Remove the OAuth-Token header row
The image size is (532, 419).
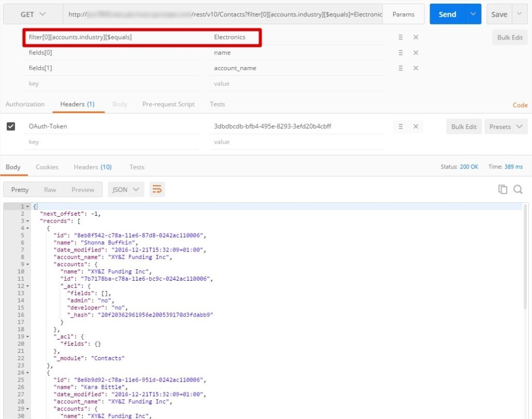click(x=416, y=126)
